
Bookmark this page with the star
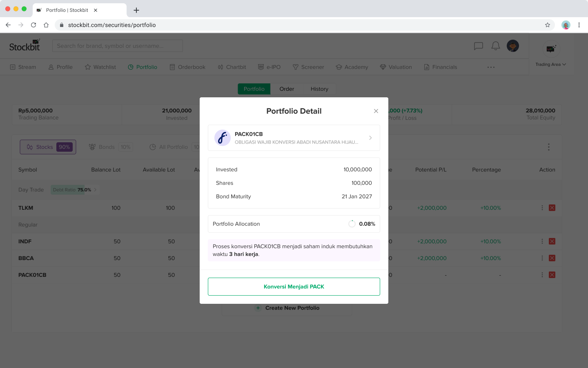tap(548, 25)
